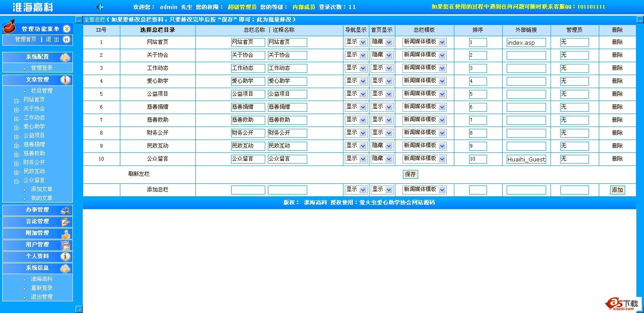Click the 办事管理 section icon

click(x=65, y=210)
